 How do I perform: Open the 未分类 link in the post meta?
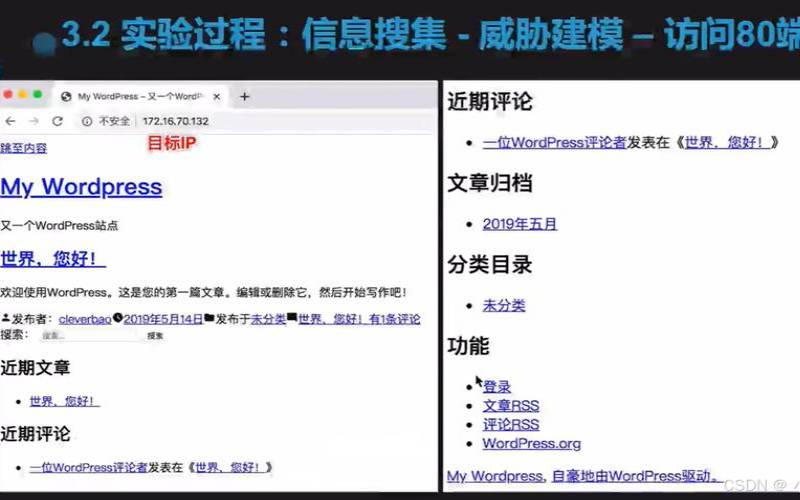point(268,319)
